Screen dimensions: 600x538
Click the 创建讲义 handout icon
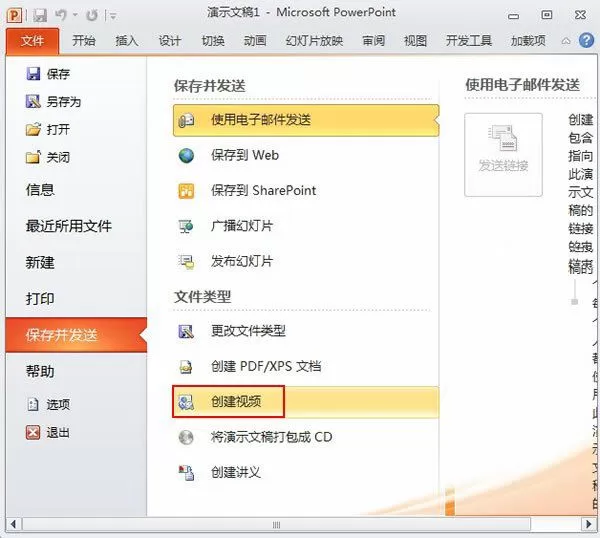pos(186,473)
